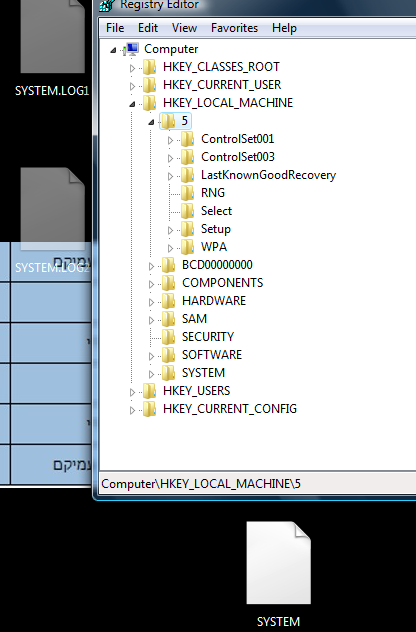Click the Registry Editor title bar icon
Viewport: 416px width, 632px height.
(106, 5)
